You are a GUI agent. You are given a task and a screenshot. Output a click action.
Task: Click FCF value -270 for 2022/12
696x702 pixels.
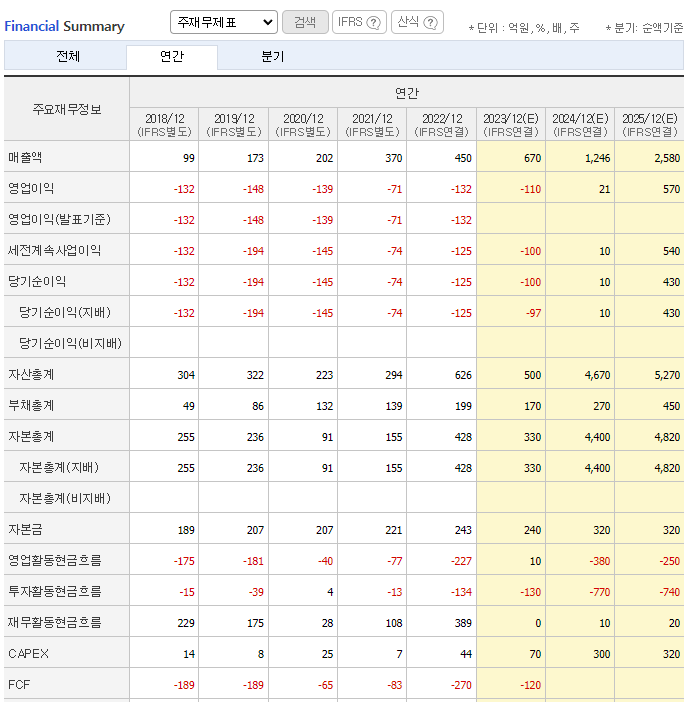pyautogui.click(x=461, y=685)
